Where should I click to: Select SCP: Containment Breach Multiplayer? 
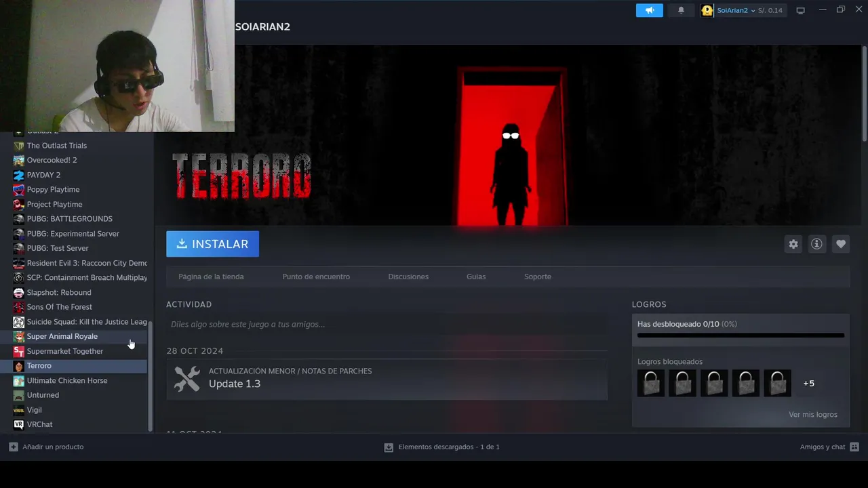click(80, 278)
